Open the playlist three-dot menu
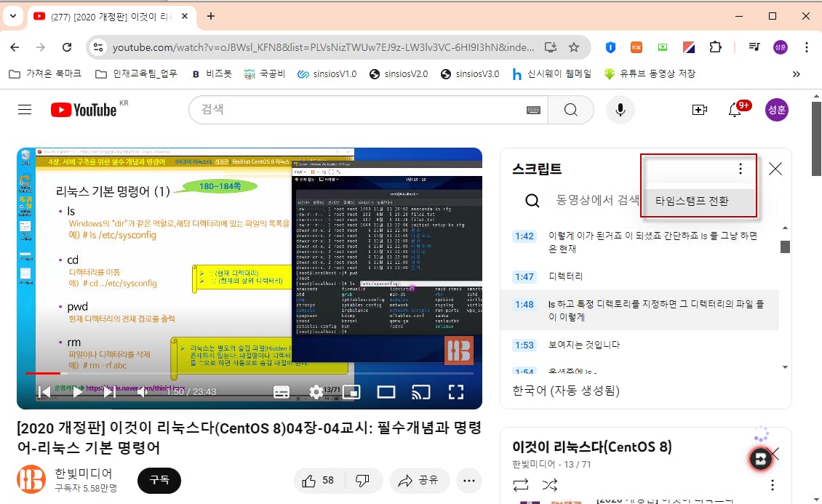Screen dimensions: 822x504 773,485
